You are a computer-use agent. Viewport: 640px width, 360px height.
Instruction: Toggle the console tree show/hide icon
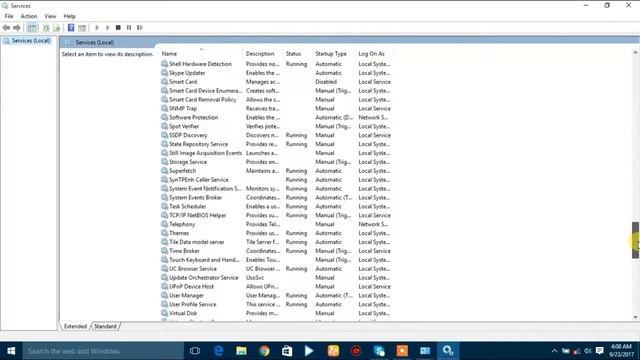[x=32, y=28]
